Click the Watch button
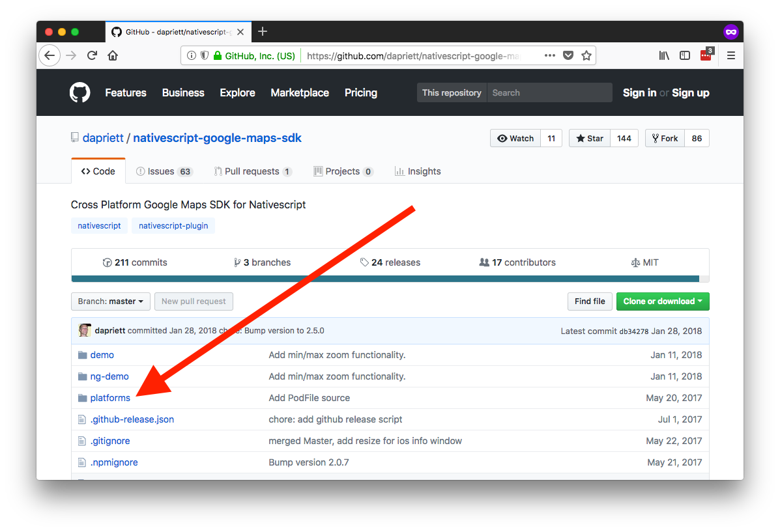 point(515,138)
